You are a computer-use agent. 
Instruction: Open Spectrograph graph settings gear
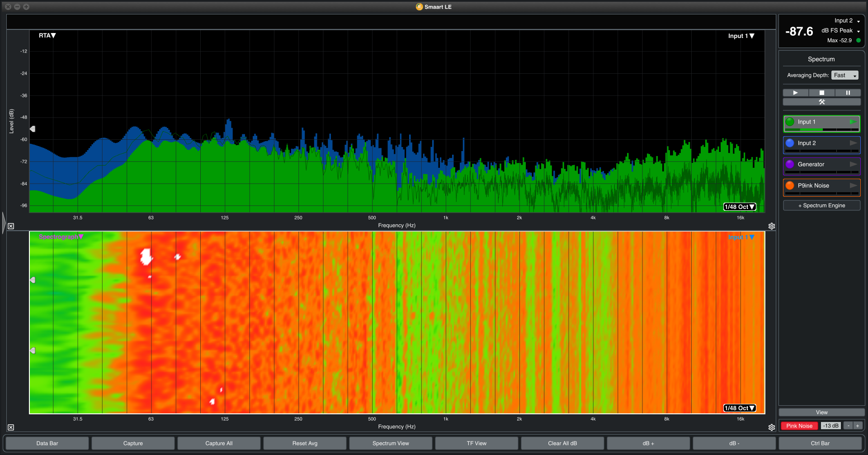[772, 427]
